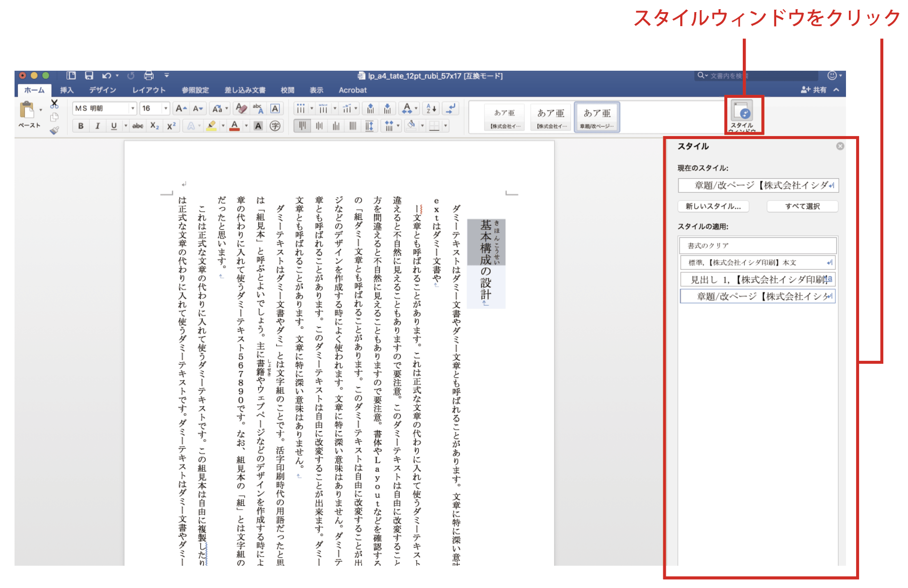Select the Format Painter brush icon
This screenshot has width=908, height=588.
coord(54,130)
